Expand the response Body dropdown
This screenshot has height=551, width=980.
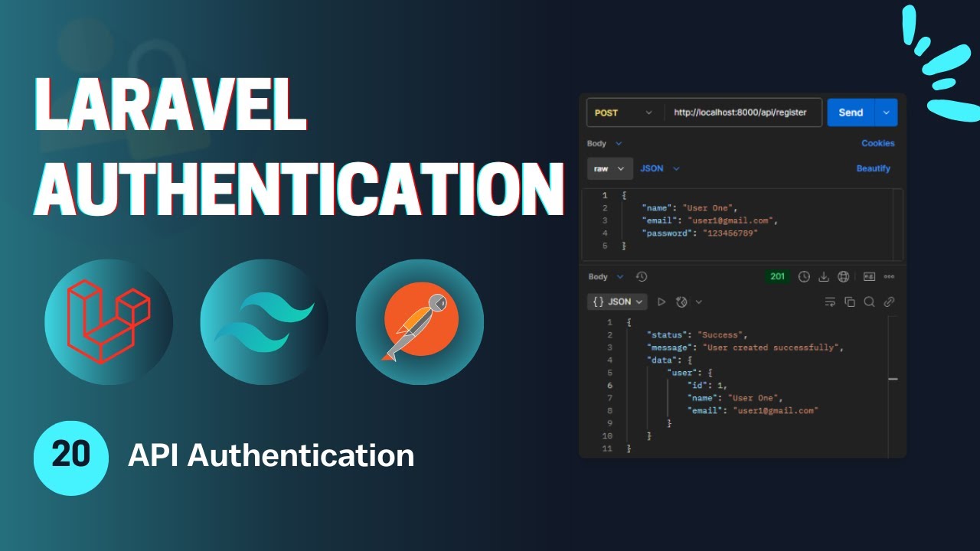[606, 277]
